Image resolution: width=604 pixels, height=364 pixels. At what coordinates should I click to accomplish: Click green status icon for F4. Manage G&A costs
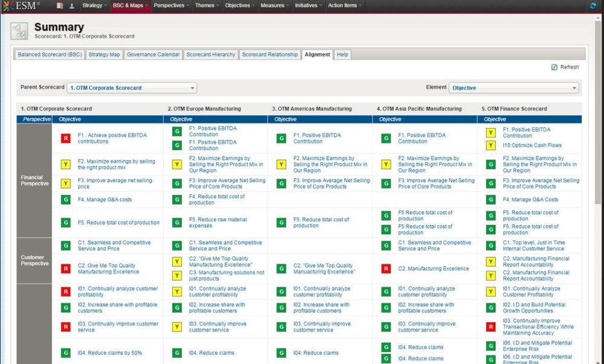tap(66, 199)
